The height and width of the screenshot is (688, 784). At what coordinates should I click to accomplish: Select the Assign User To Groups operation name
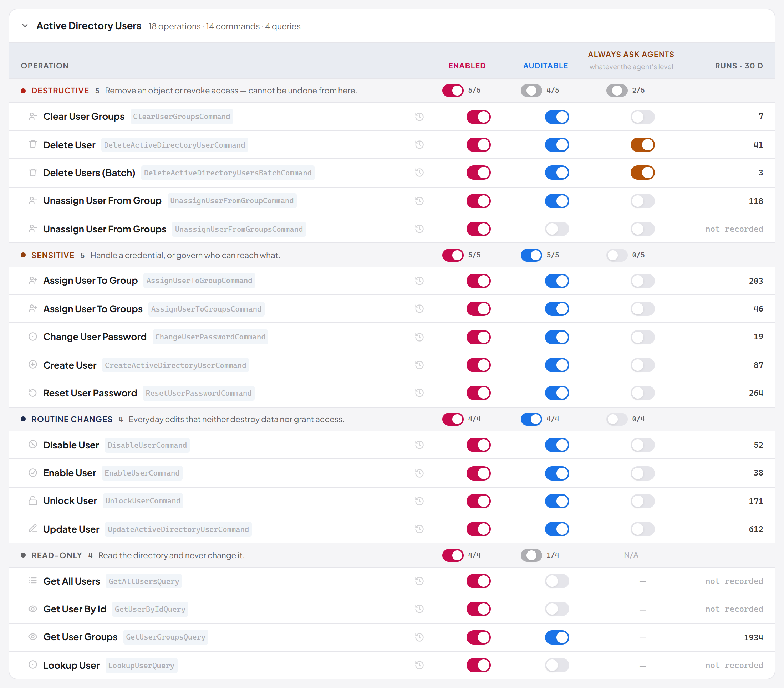click(93, 309)
